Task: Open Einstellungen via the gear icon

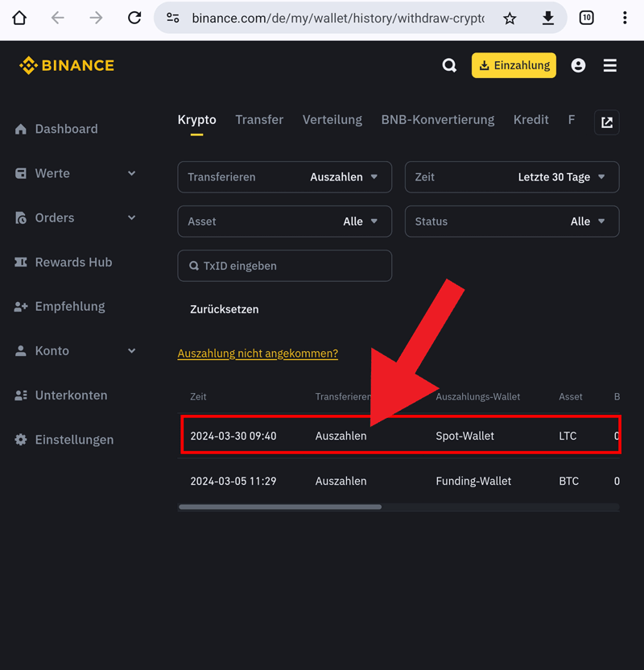Action: [x=20, y=440]
